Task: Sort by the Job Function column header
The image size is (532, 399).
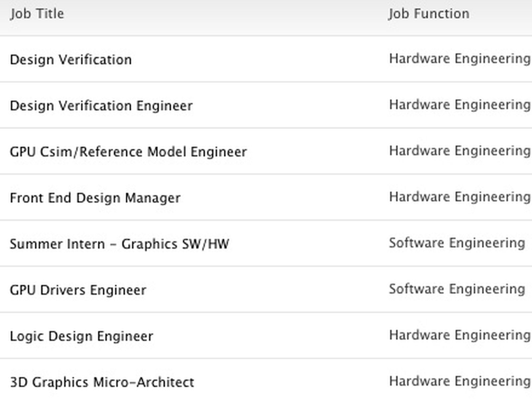Action: (x=429, y=14)
